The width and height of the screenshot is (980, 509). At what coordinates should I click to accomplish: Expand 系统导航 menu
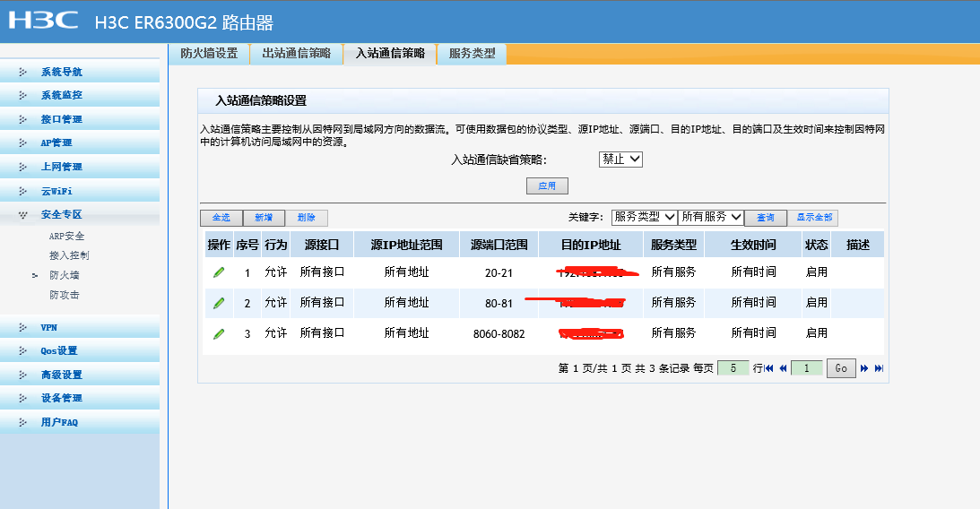click(x=80, y=72)
